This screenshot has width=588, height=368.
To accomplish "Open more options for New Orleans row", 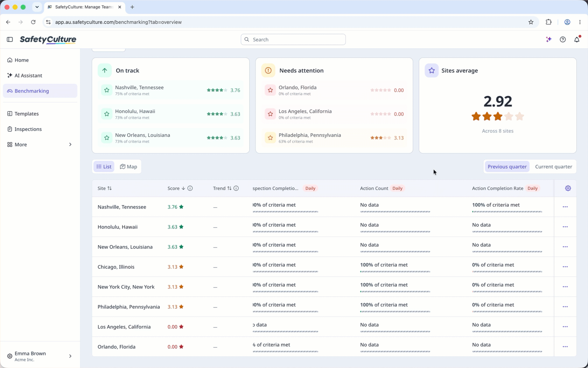I will coord(565,247).
